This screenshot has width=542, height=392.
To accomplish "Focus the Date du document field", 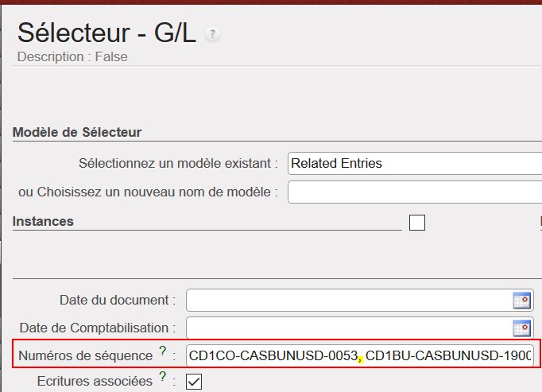I will (348, 300).
